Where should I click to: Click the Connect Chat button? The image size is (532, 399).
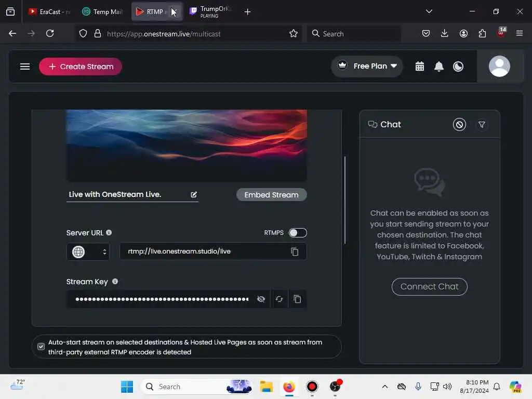429,287
